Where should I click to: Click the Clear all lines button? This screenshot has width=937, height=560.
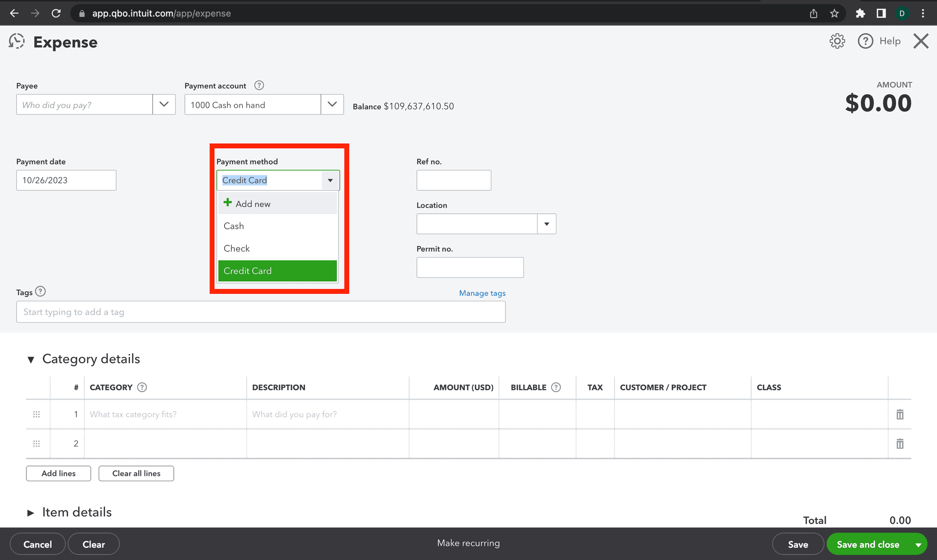[136, 473]
